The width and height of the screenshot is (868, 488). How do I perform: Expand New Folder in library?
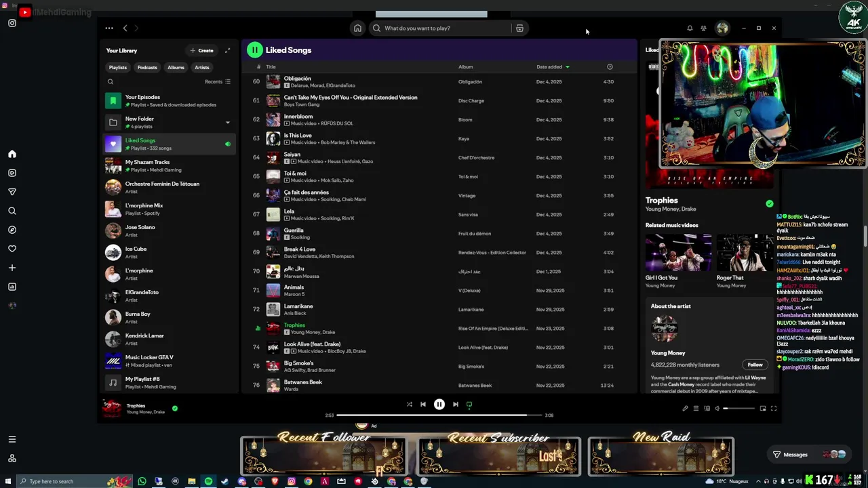[x=227, y=123]
